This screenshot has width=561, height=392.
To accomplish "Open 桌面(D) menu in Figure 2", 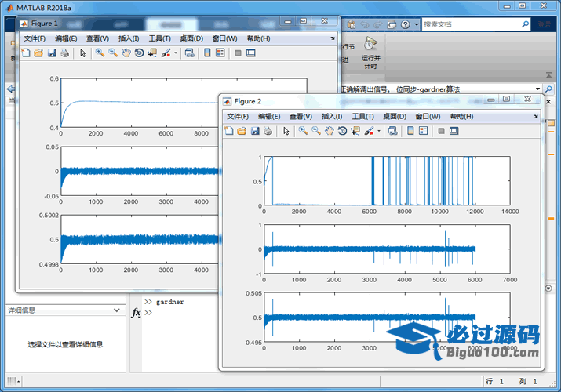I will pos(395,117).
